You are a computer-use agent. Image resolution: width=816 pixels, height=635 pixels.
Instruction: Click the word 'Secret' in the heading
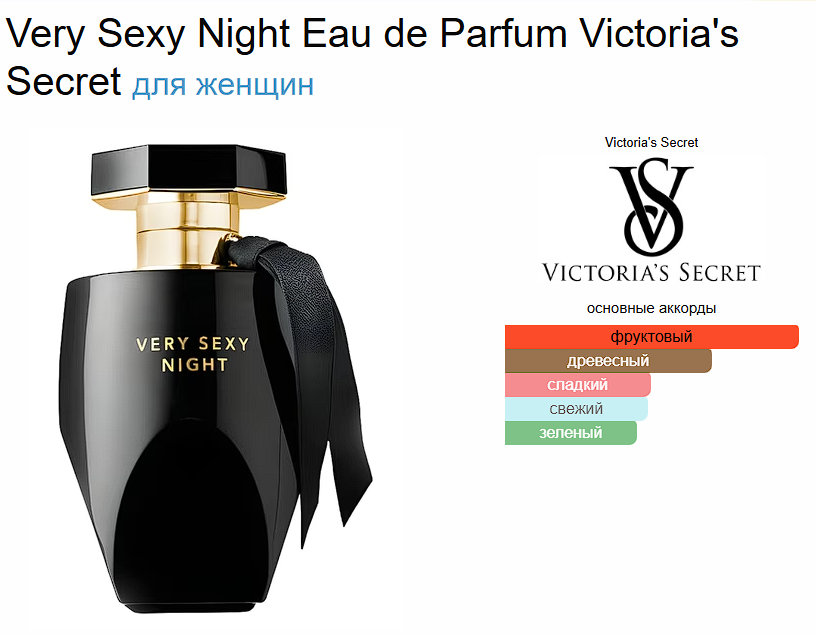(x=63, y=82)
